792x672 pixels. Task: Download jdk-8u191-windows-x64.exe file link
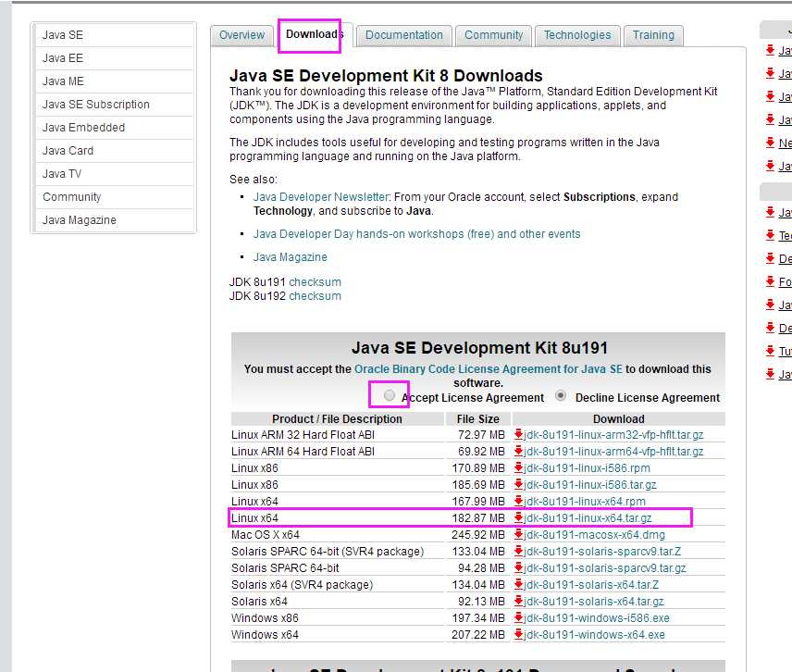[595, 635]
